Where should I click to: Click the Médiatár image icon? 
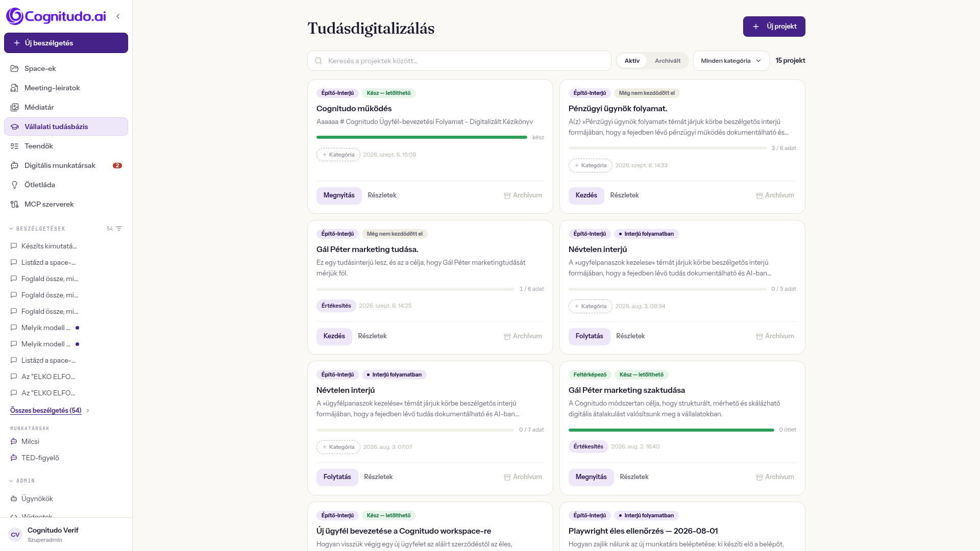tap(15, 107)
